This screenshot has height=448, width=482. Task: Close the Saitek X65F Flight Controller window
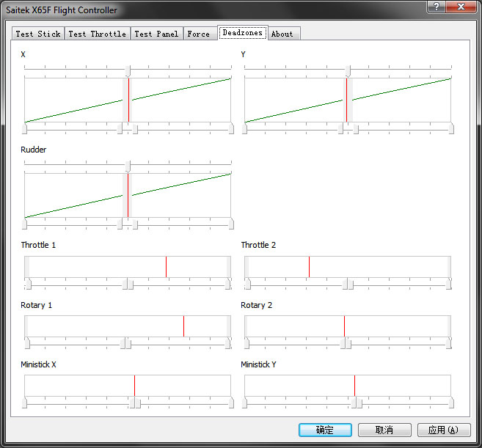461,7
